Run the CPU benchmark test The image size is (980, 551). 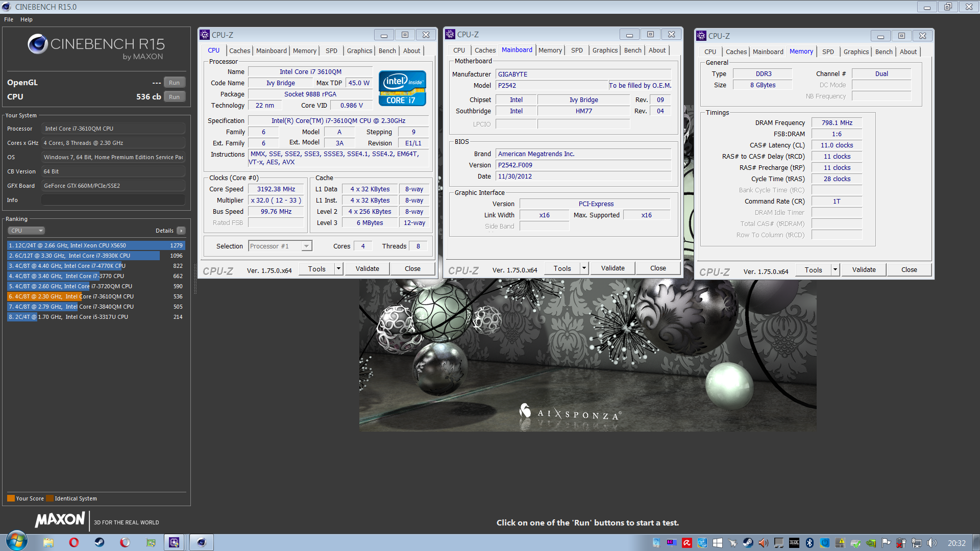pyautogui.click(x=174, y=97)
